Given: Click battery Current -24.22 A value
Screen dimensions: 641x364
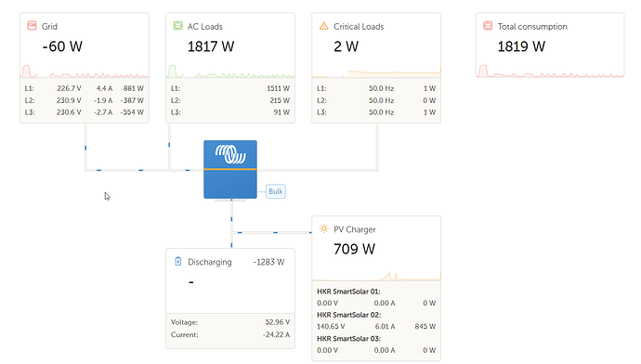Looking at the screenshot, I should click(276, 334).
